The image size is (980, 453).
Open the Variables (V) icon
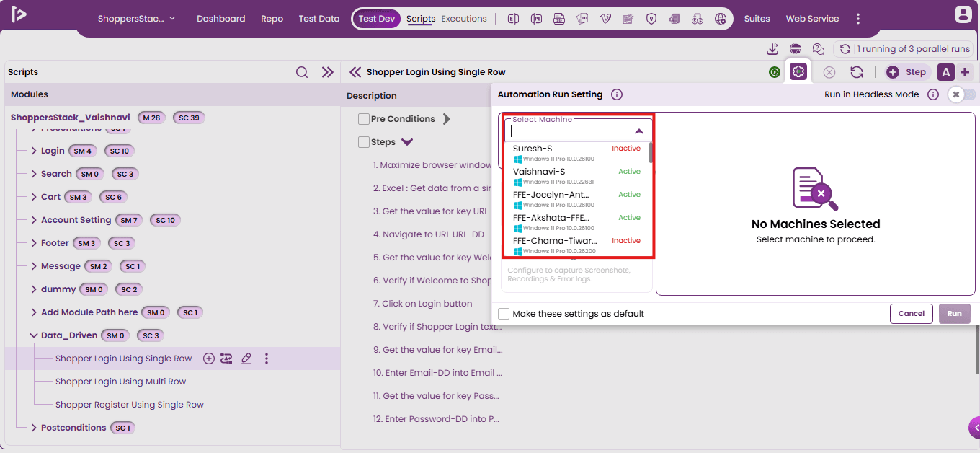(605, 19)
